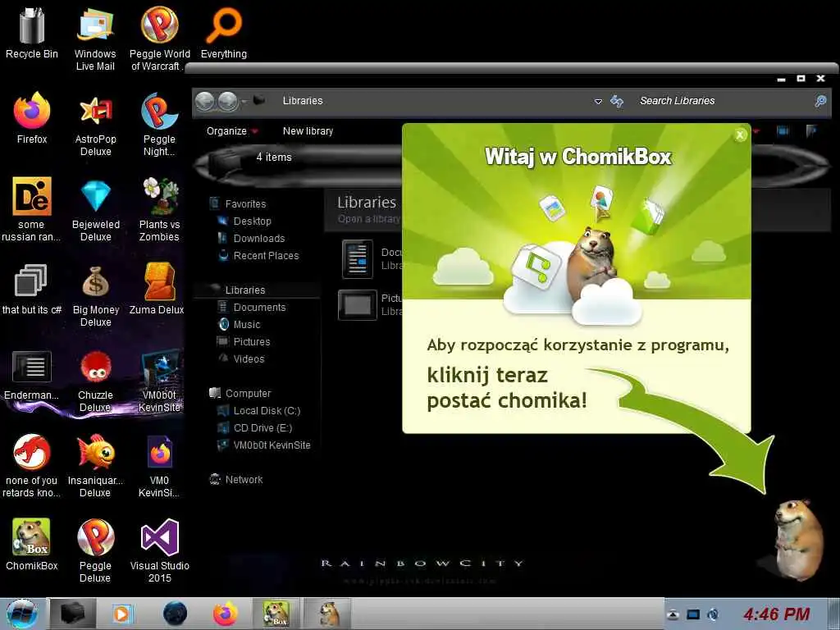Open Insaniquarium Deluxe fish icon
Viewport: 840px width, 630px height.
(95, 465)
